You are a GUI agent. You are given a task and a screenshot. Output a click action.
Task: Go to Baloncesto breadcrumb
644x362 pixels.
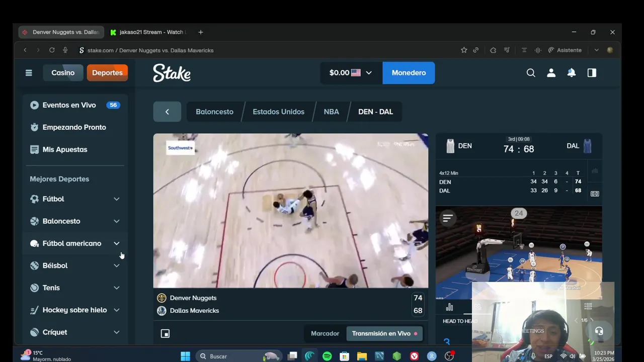tap(214, 112)
